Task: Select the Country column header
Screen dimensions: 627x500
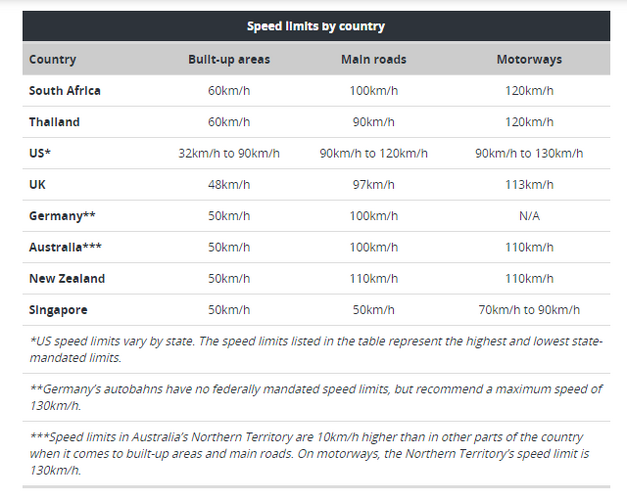Action: pos(52,60)
